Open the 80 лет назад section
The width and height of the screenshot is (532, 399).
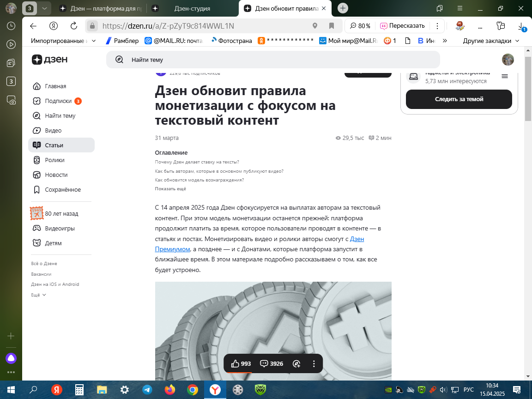[x=61, y=213]
